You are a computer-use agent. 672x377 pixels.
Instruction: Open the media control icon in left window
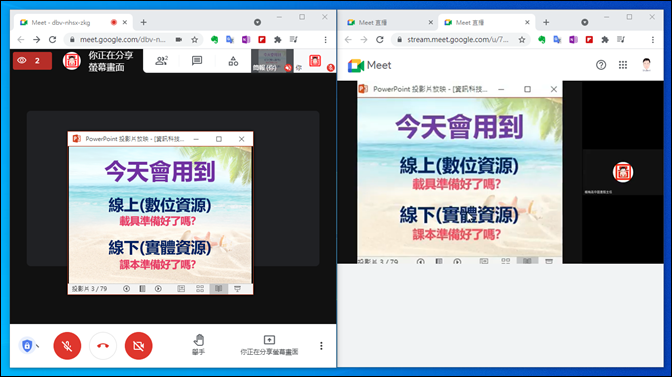(x=294, y=39)
